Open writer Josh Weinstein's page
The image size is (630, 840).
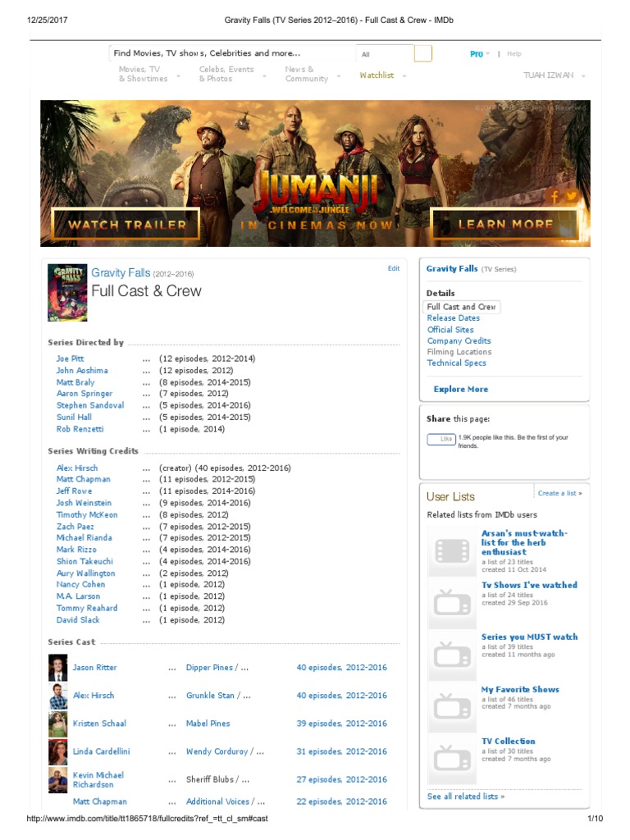[x=84, y=503]
